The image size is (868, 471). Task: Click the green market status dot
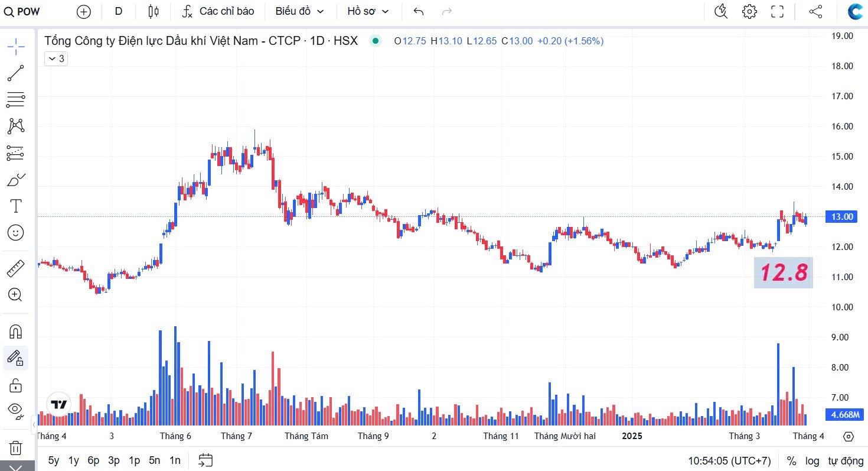click(375, 41)
